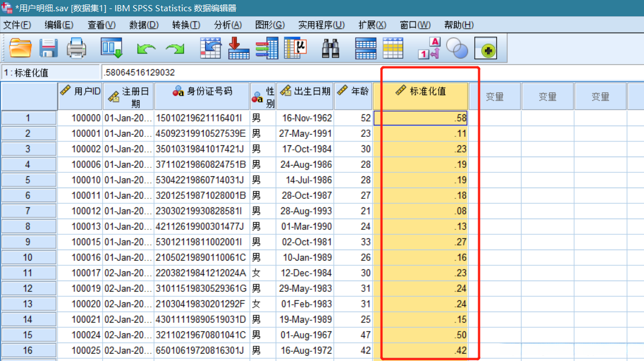
Task: Recall recently used dialogs icon
Action: pyautogui.click(x=112, y=48)
